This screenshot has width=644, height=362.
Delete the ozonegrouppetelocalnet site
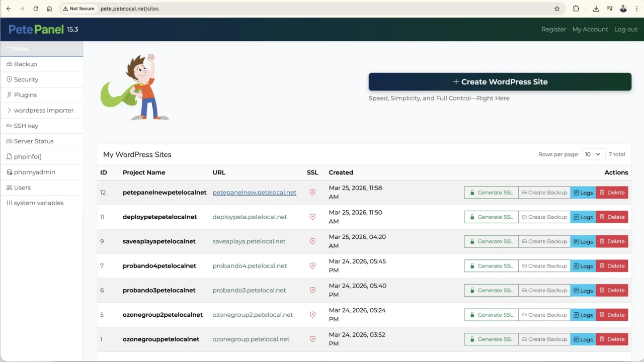612,339
